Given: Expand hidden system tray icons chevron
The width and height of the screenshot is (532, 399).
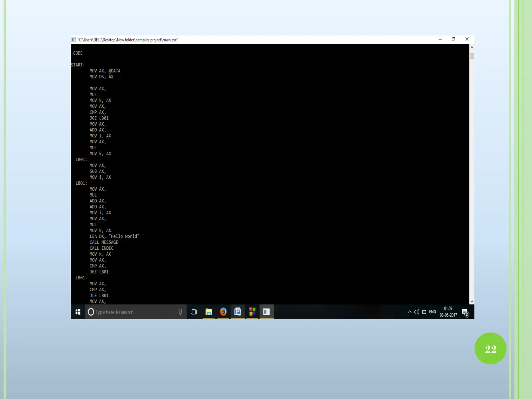Looking at the screenshot, I should click(x=409, y=312).
